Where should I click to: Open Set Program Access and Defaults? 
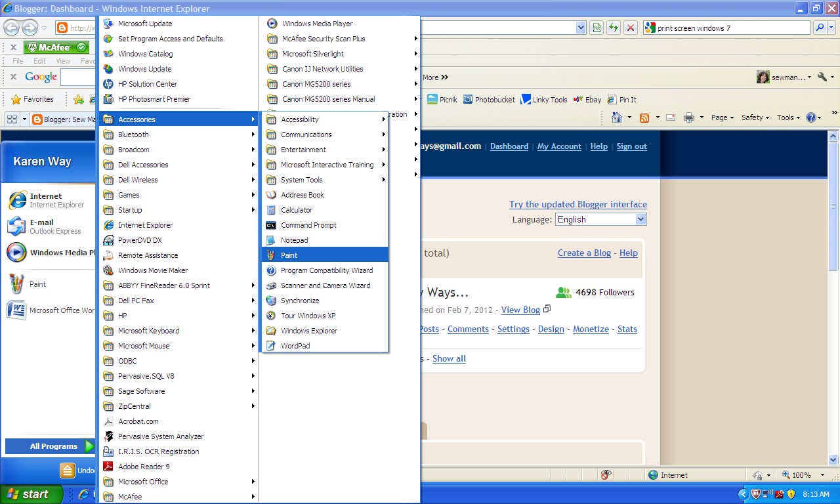point(178,39)
